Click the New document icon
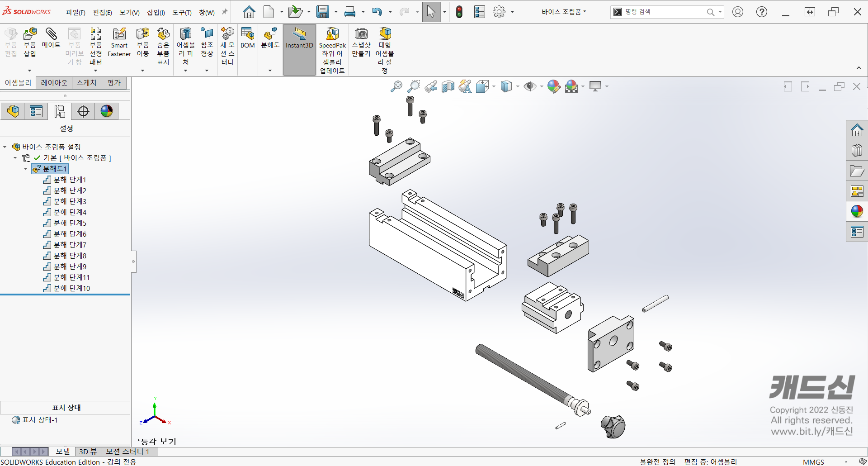Screen dimensions: 868x466 click(x=269, y=12)
